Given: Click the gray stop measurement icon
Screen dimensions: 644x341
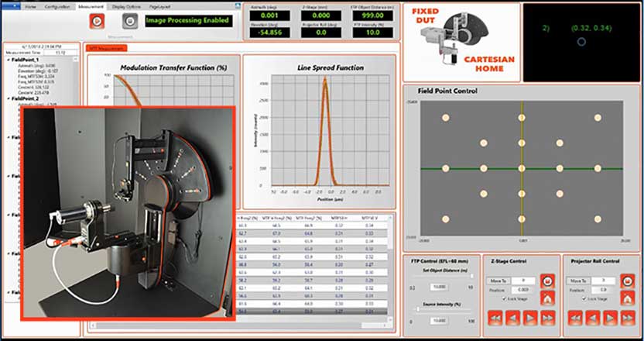Looking at the screenshot, I should point(131,20).
